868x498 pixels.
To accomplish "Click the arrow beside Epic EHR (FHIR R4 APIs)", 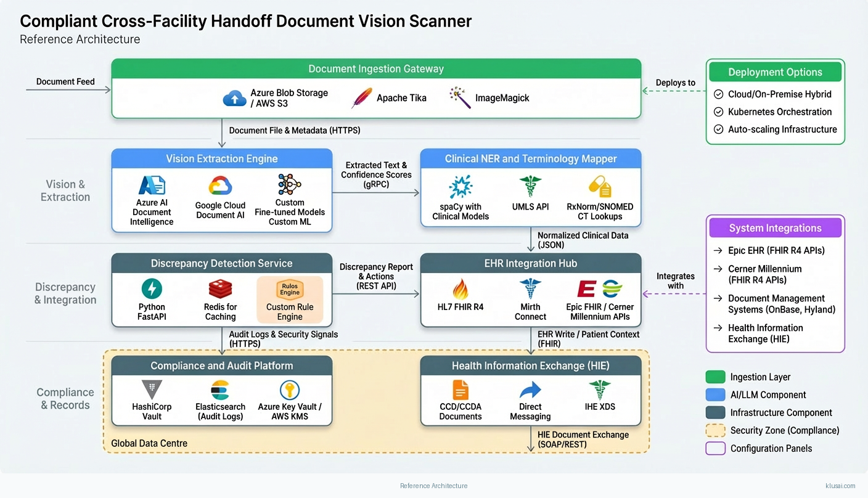I will click(x=718, y=251).
